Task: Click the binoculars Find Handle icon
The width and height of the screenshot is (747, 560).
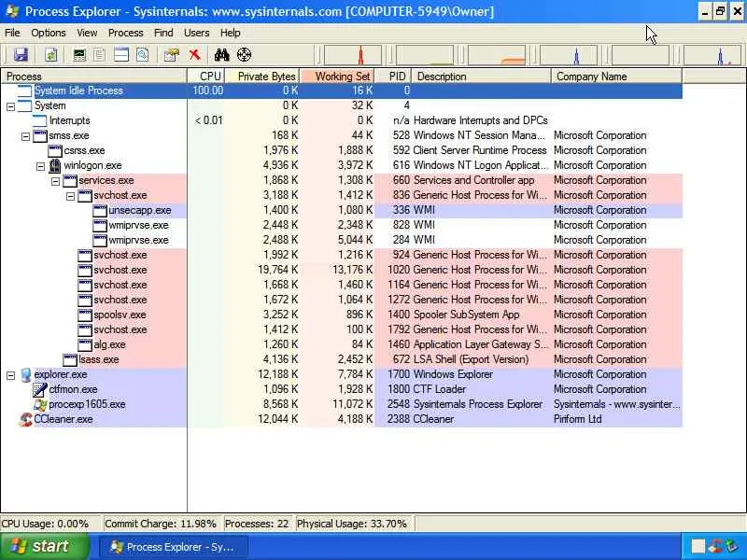Action: [221, 55]
